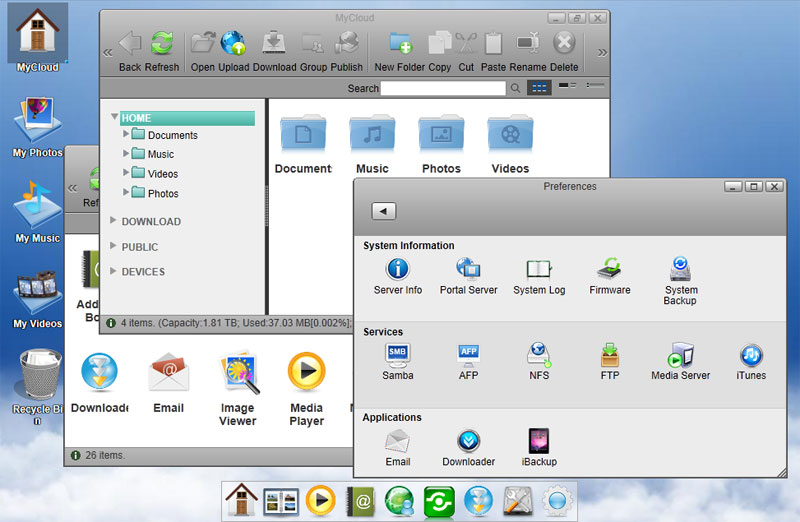Select PUBLIC in the sidebar
The width and height of the screenshot is (800, 522).
140,246
